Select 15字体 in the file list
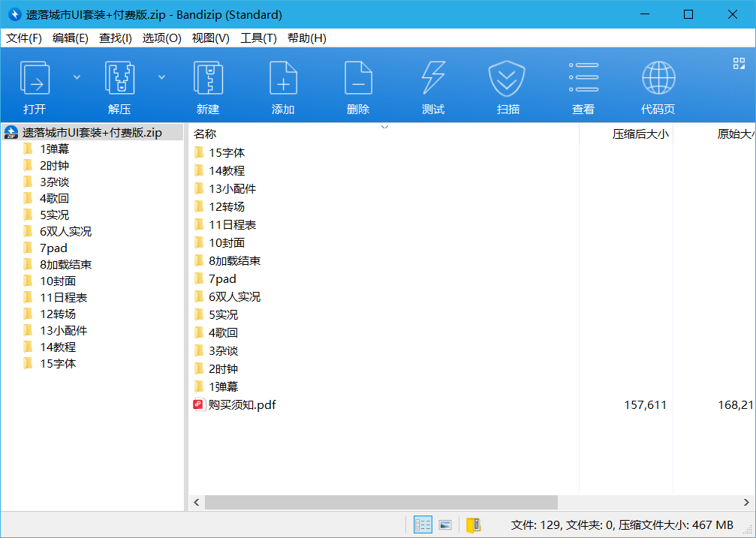The width and height of the screenshot is (756, 538). [227, 153]
